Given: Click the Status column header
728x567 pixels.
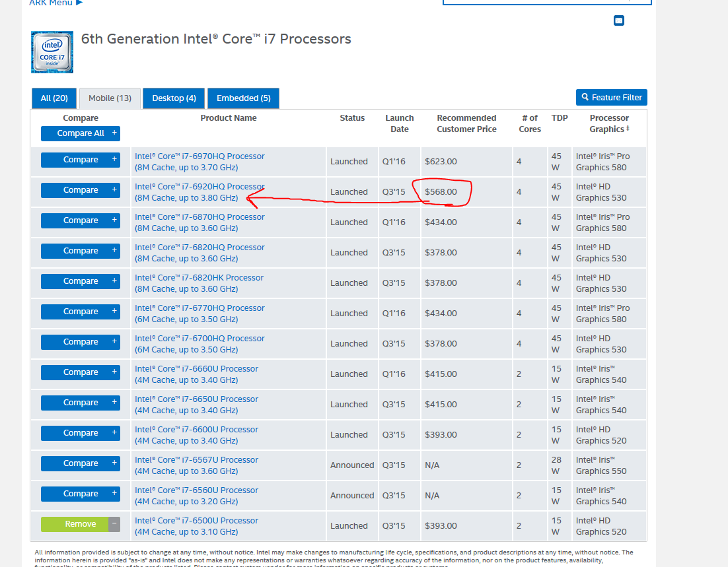Looking at the screenshot, I should pos(352,118).
